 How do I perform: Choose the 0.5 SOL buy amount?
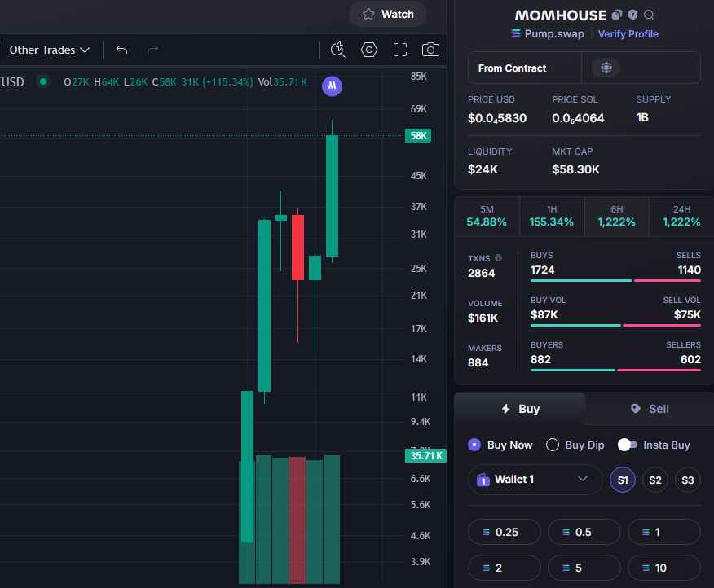(584, 532)
